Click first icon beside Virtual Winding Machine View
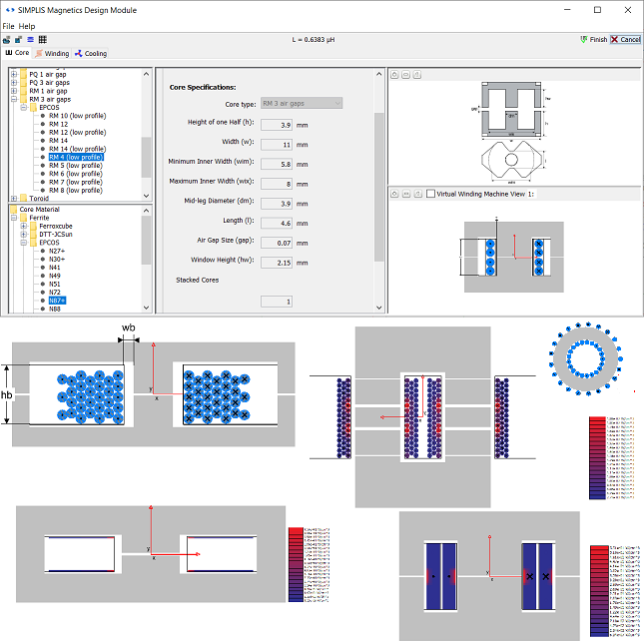The width and height of the screenshot is (644, 644). click(393, 194)
